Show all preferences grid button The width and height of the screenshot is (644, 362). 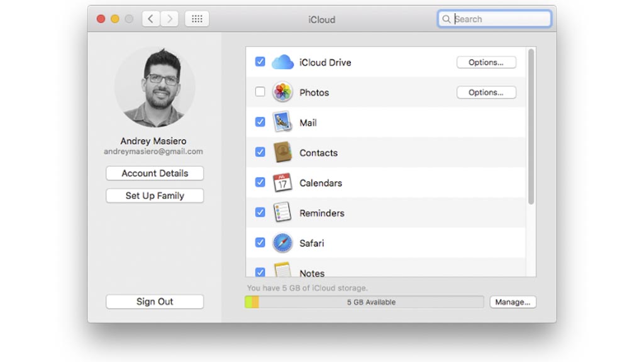coord(197,19)
